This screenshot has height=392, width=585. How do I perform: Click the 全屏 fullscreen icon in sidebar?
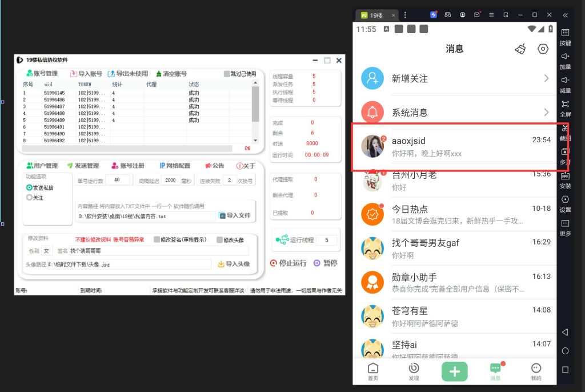[x=565, y=104]
